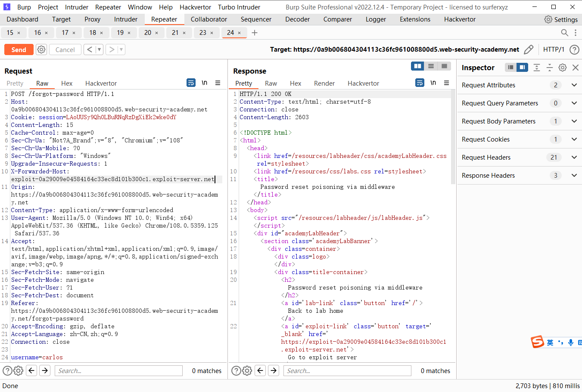Viewport: 582px width, 392px height.
Task: Open response Render tab
Action: point(324,83)
